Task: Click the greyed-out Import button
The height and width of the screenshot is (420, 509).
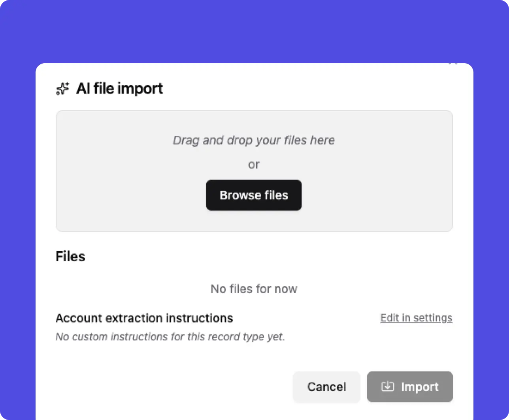Action: pos(410,387)
